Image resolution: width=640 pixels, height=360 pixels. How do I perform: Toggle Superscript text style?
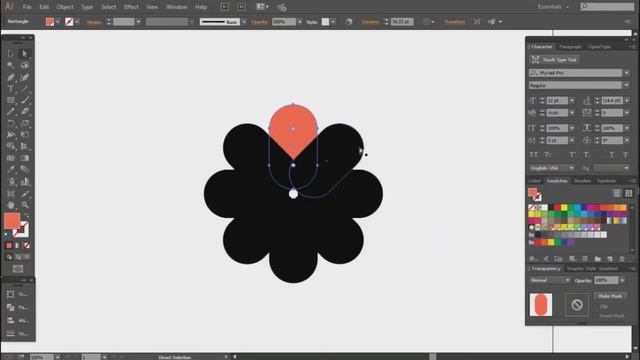click(x=572, y=155)
